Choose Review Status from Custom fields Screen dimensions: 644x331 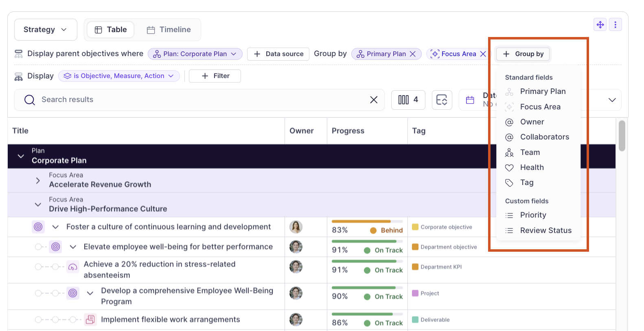(x=545, y=231)
